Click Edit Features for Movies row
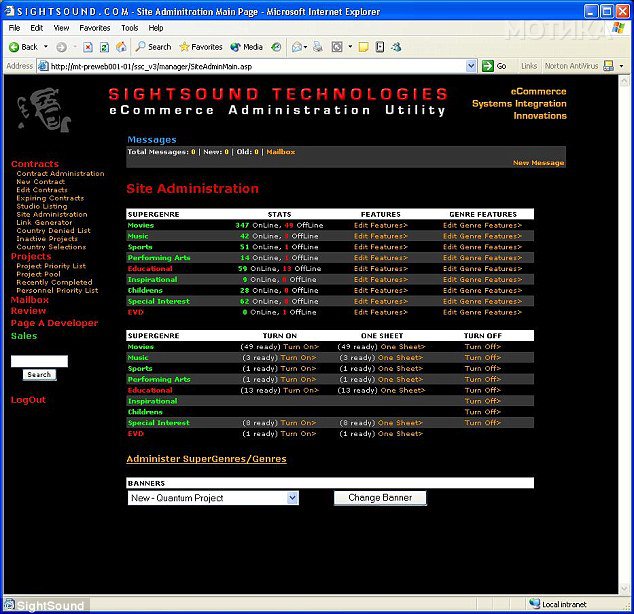 380,225
